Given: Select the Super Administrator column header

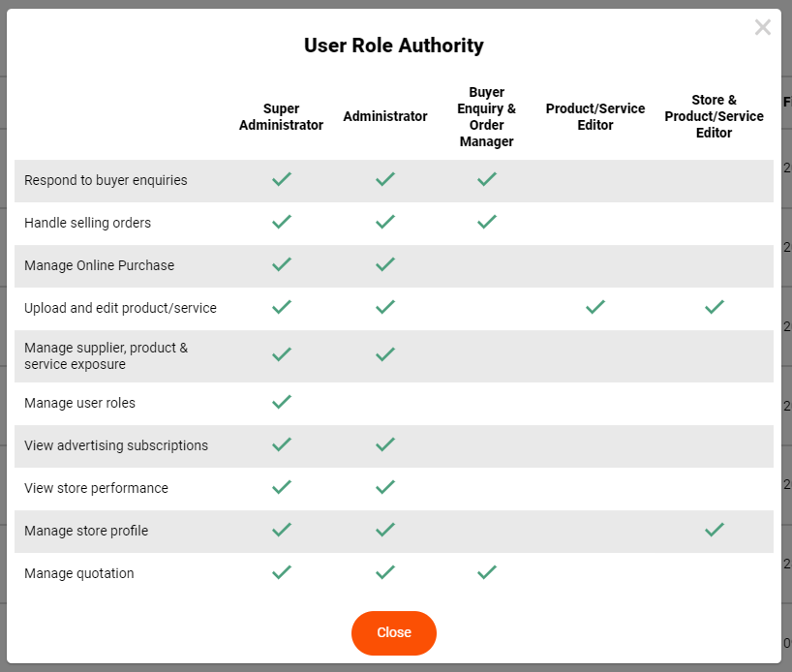Looking at the screenshot, I should pyautogui.click(x=281, y=117).
